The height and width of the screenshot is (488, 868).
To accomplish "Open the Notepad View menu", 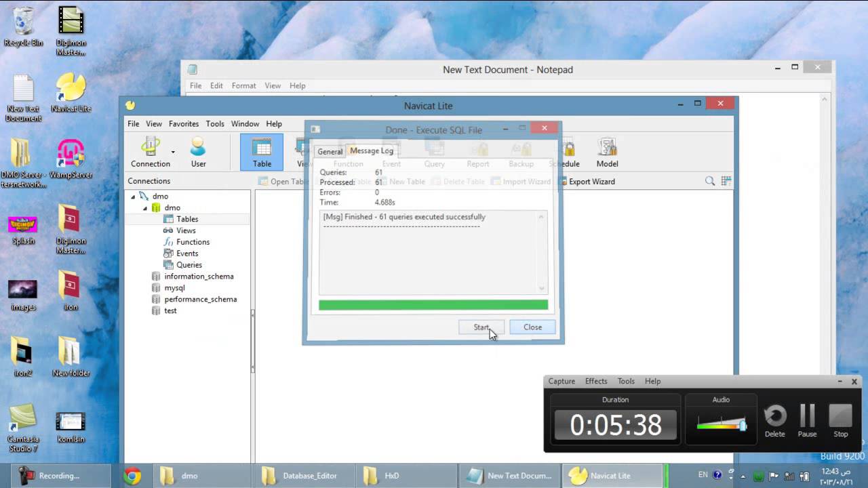I will [273, 86].
